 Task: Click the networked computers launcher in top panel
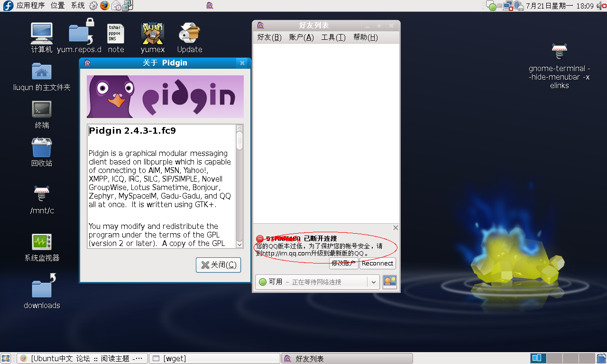(x=128, y=6)
